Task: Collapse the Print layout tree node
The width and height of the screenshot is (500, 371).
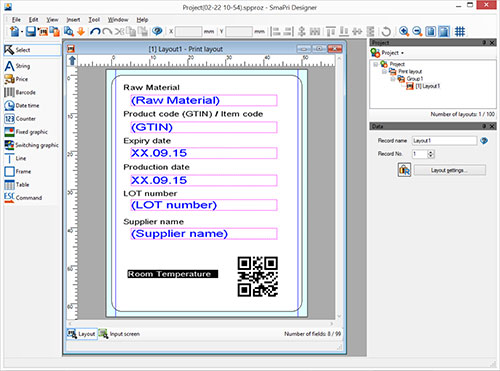Action: pos(384,71)
